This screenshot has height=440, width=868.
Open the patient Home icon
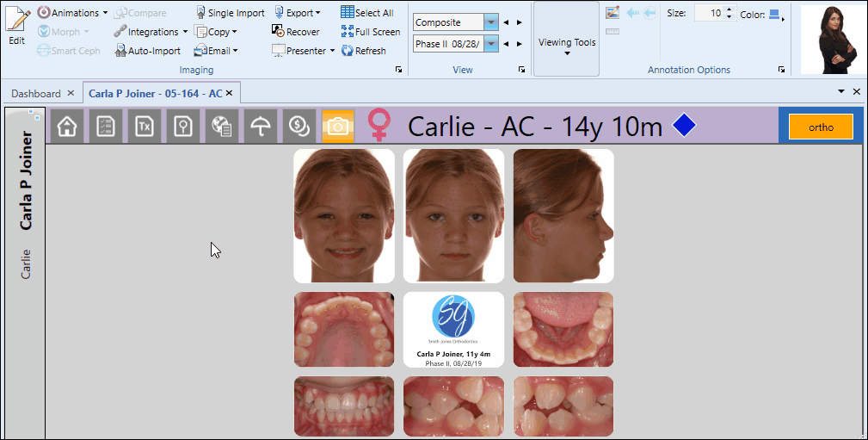coord(67,126)
